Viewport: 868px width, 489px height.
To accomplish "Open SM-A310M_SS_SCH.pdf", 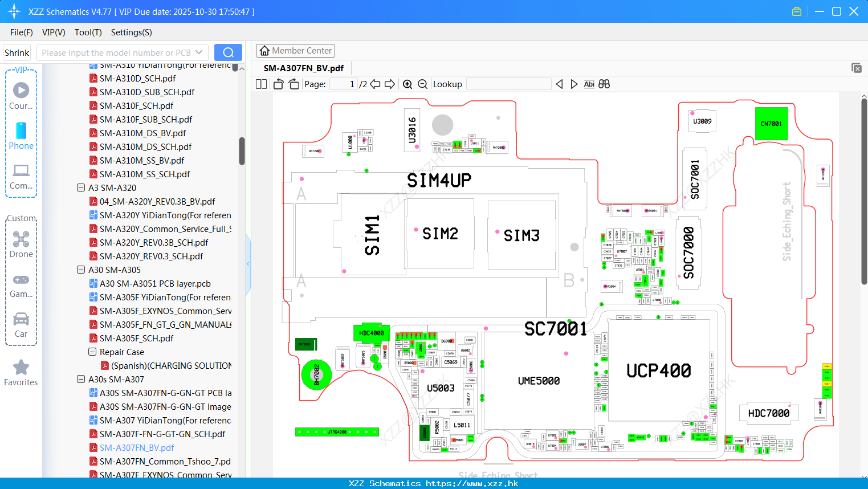I will [145, 174].
